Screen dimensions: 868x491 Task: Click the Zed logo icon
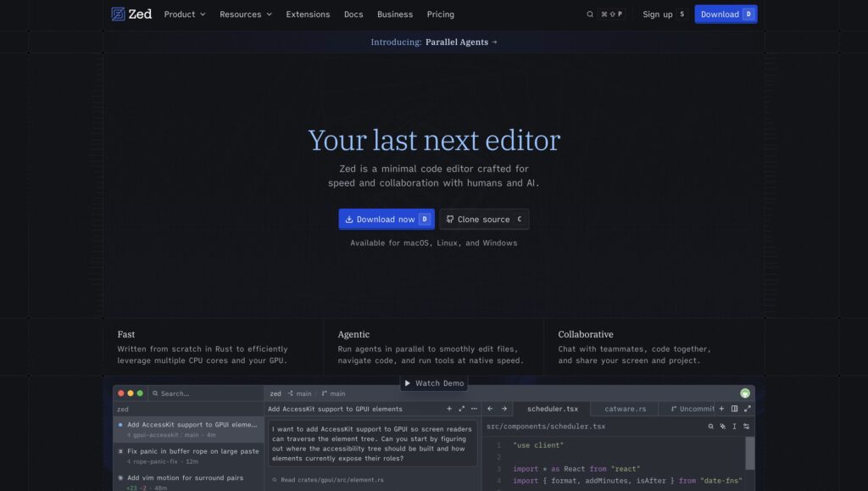118,14
